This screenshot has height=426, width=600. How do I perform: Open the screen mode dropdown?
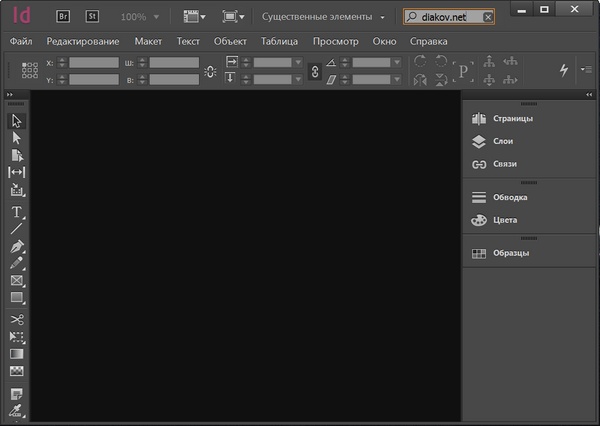[x=233, y=16]
